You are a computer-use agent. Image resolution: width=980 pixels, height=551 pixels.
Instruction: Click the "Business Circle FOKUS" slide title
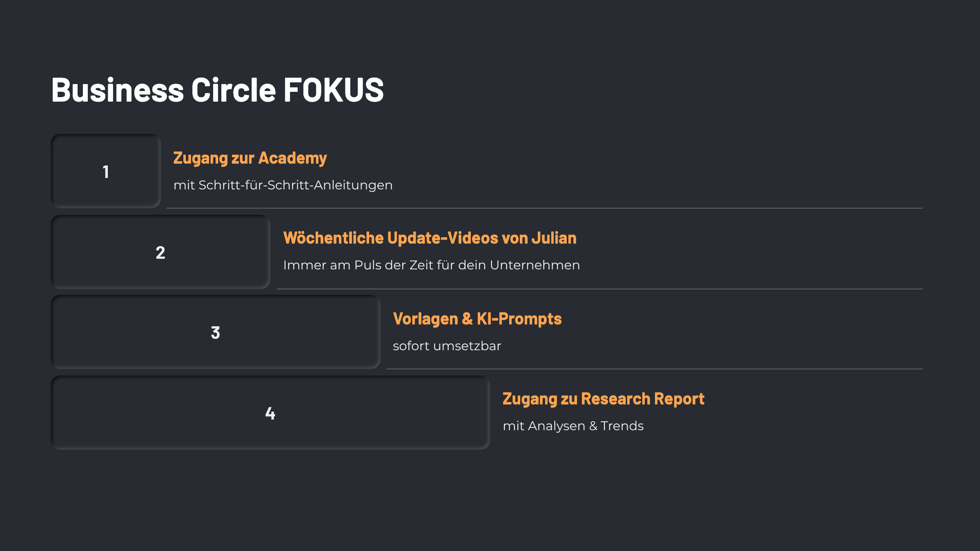(217, 90)
